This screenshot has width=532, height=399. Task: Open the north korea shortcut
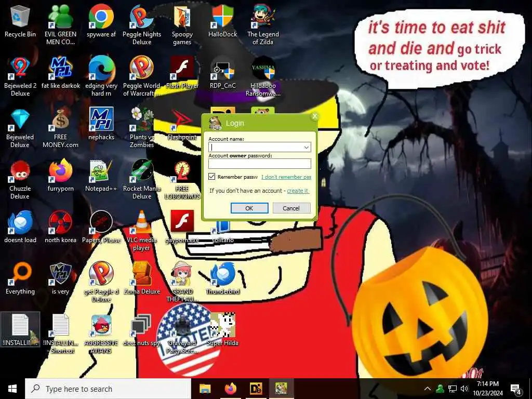(60, 228)
